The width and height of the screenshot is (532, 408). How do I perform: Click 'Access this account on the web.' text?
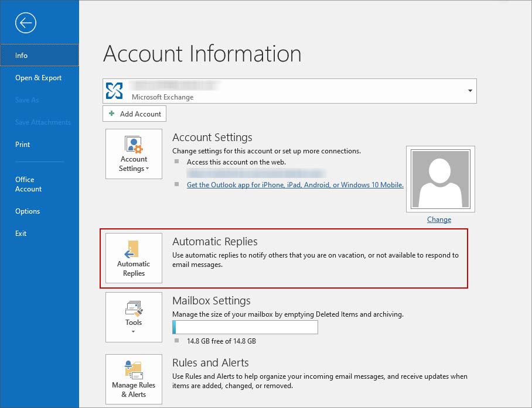tap(236, 162)
